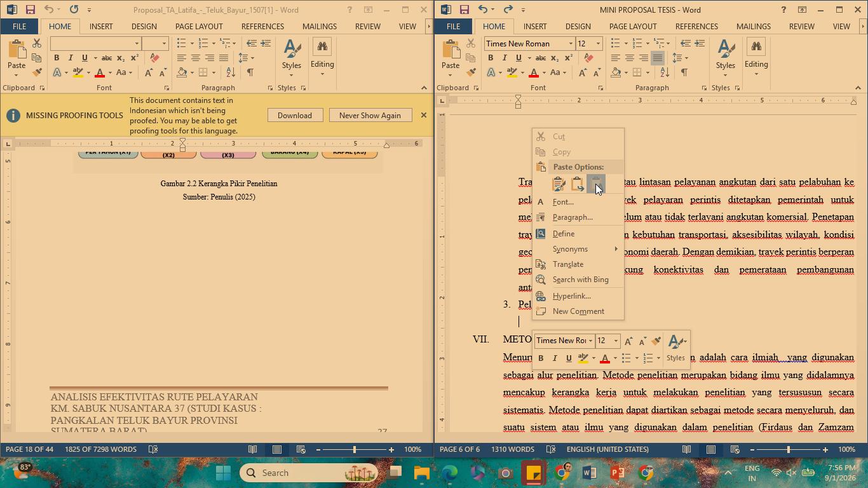Click Never Show Again button
868x488 pixels.
[370, 115]
